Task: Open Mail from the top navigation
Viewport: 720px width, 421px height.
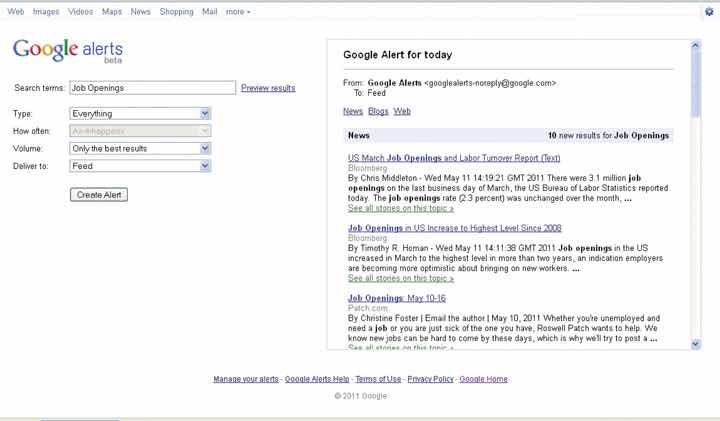Action: tap(210, 12)
